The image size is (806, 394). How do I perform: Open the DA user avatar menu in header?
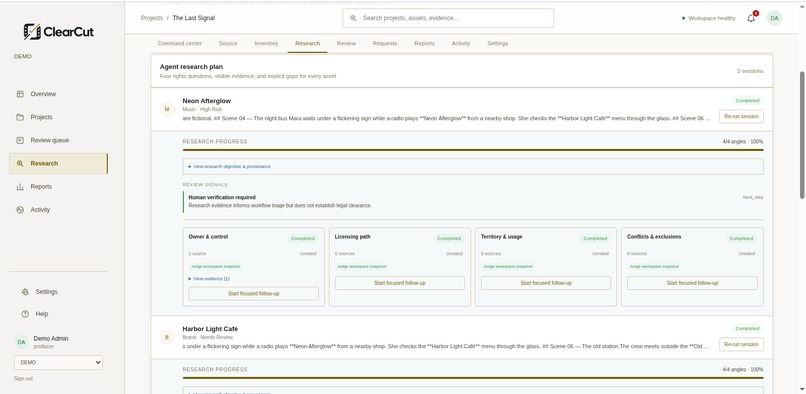tap(774, 18)
